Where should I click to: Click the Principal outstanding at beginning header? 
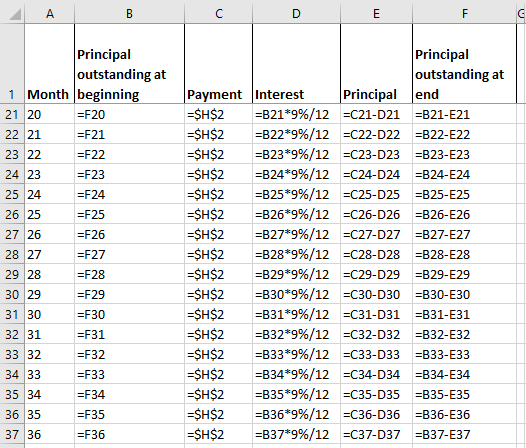(x=129, y=63)
